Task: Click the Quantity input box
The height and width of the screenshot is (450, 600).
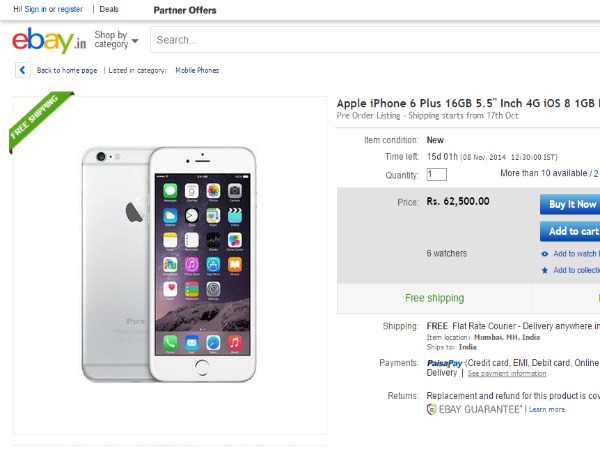Action: pyautogui.click(x=436, y=174)
